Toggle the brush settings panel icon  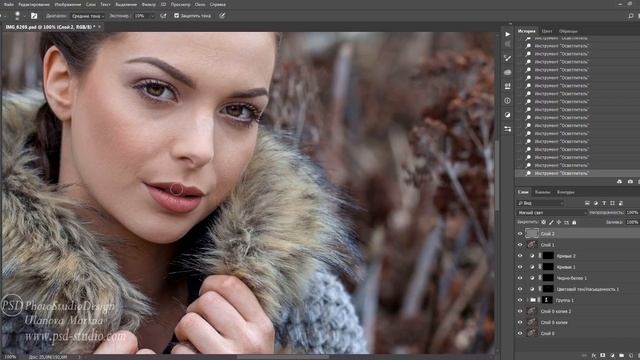click(34, 16)
